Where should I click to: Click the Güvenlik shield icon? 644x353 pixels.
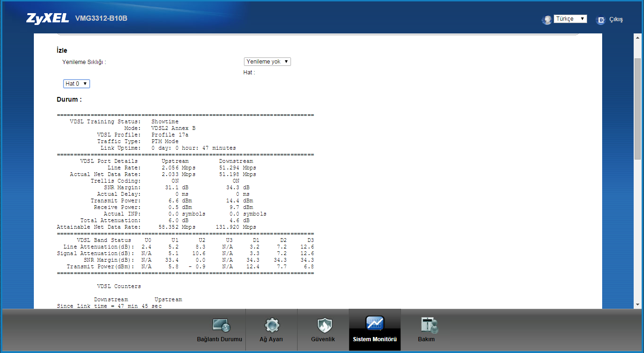323,325
